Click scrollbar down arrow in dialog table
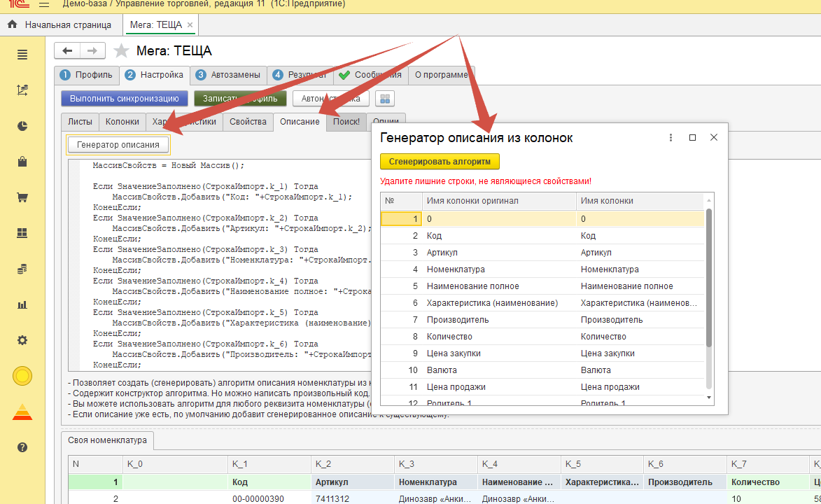Screen dimensions: 821x504 tap(709, 398)
